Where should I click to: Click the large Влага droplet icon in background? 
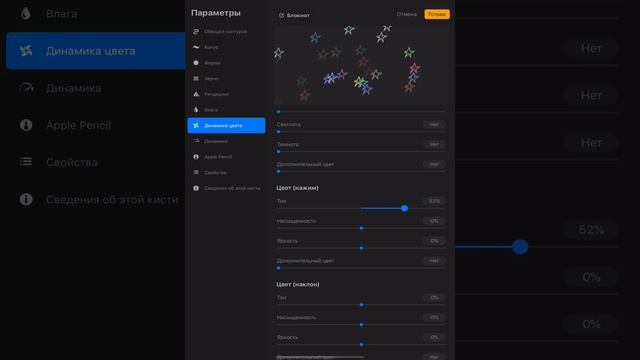coord(26,13)
